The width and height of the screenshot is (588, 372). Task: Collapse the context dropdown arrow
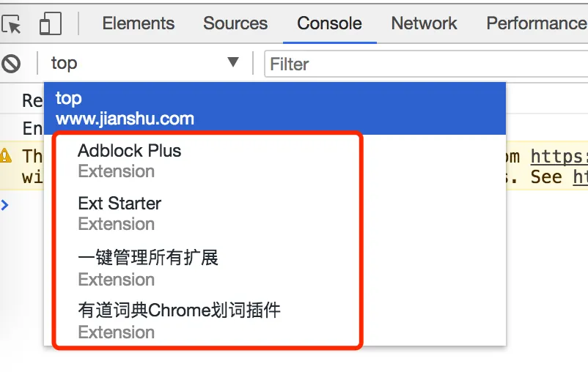233,62
